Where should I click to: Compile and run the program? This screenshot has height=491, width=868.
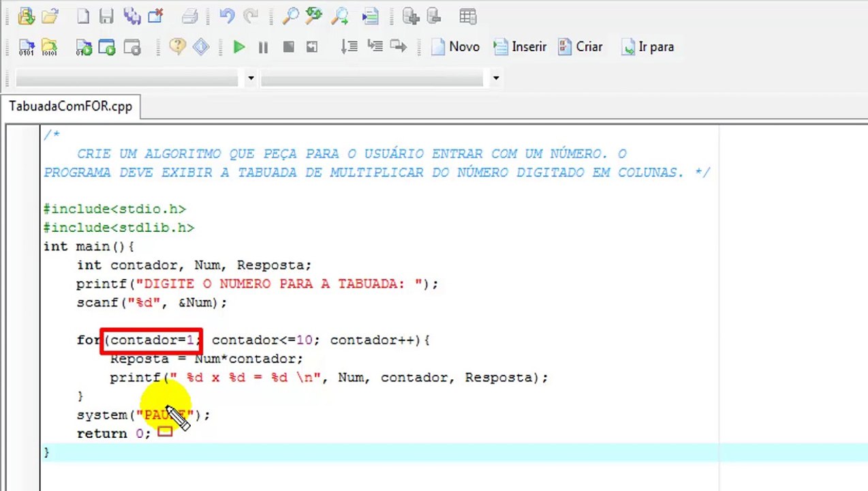click(x=84, y=47)
